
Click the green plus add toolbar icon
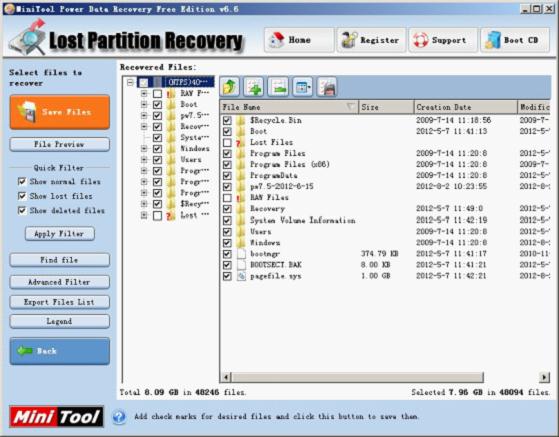coord(254,87)
